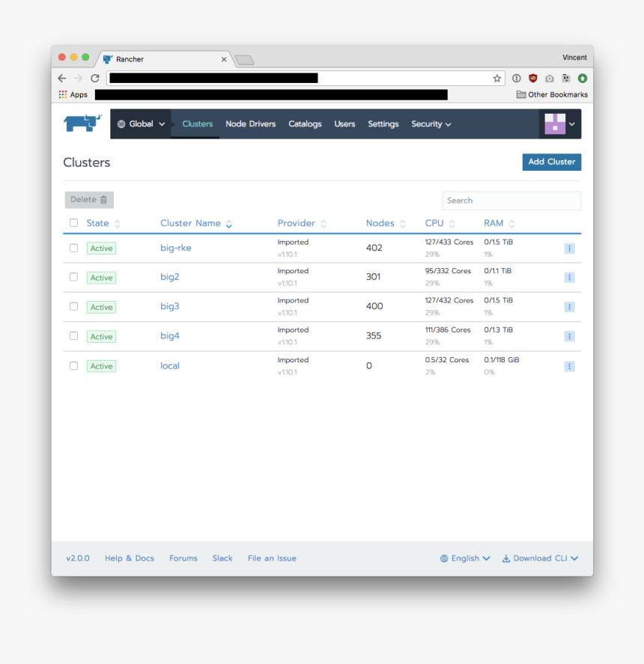644x664 pixels.
Task: Check the box for big2 cluster
Action: coord(73,277)
